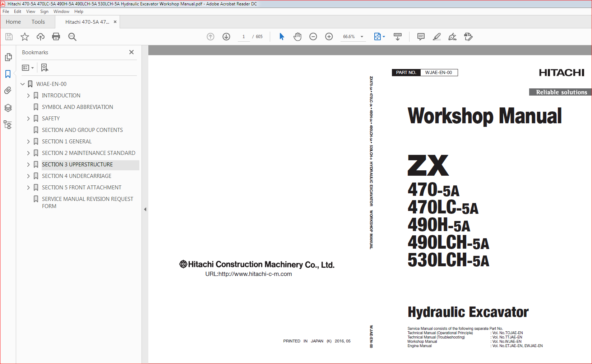Open the Layers panel
The width and height of the screenshot is (592, 364).
tap(8, 108)
